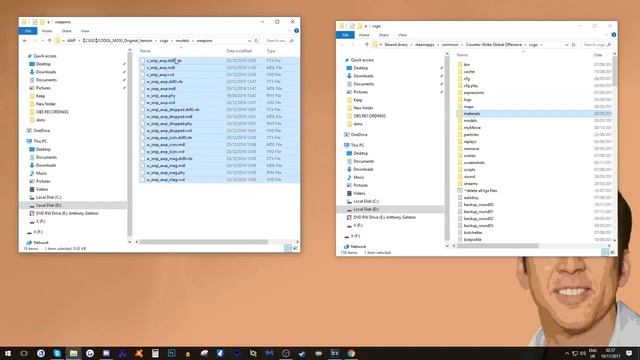Image resolution: width=640 pixels, height=360 pixels.
Task: Launch Calculator from the taskbar
Action: click(155, 353)
